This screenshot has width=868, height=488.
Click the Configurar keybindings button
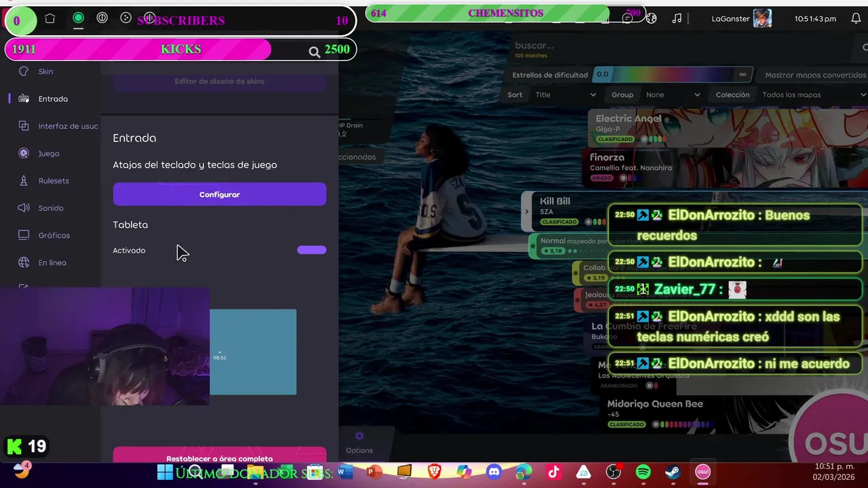pos(219,195)
